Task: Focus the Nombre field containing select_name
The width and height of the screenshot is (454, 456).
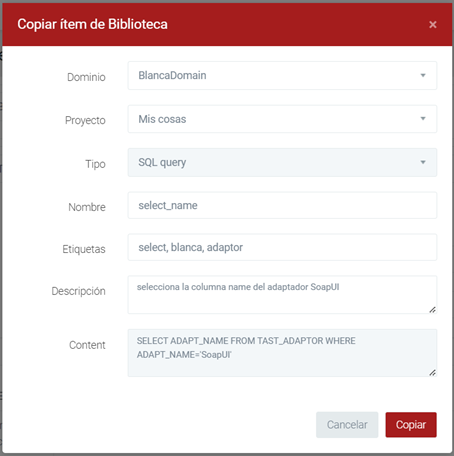Action: 282,205
